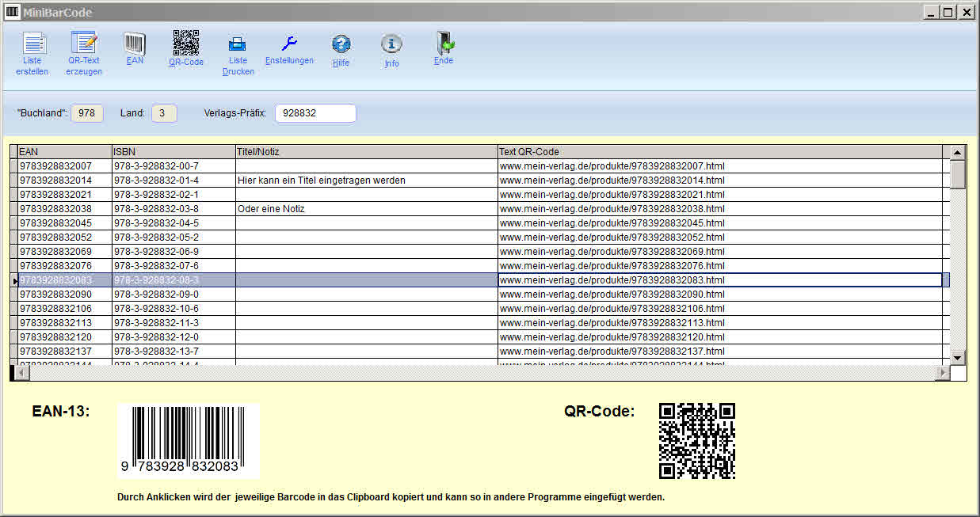Click QR text cell ending 9783928832021.html
Image resolution: width=980 pixels, height=517 pixels.
tap(720, 195)
